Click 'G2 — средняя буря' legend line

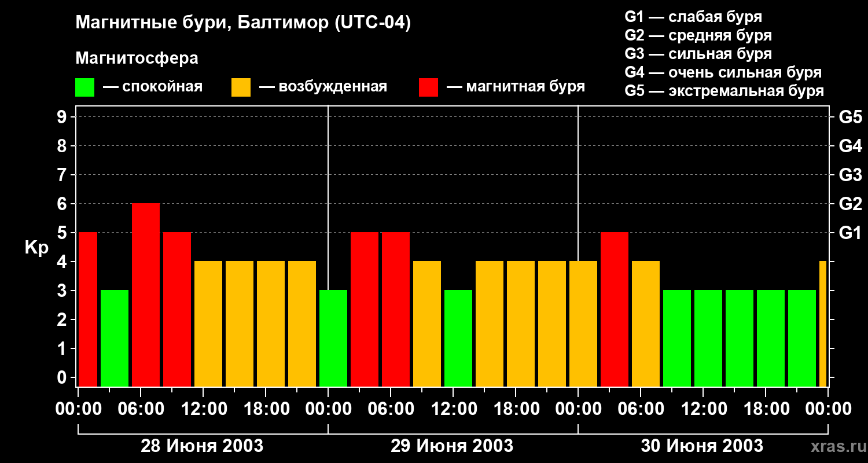[x=698, y=35]
